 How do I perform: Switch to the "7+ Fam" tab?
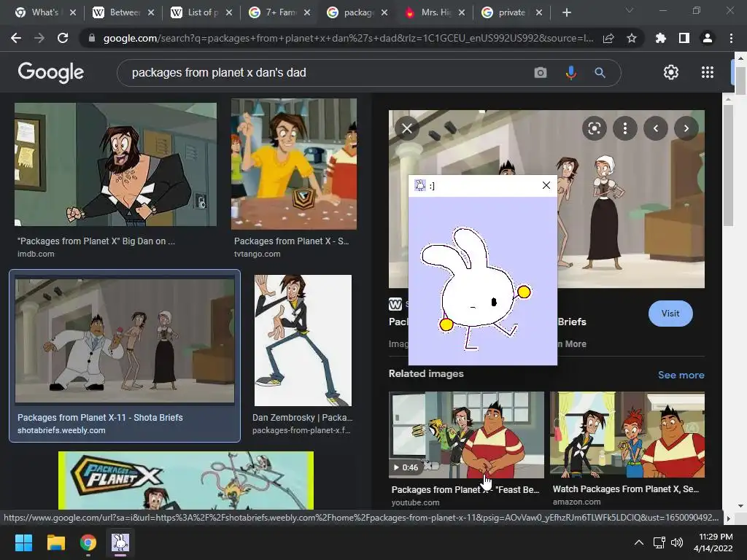[x=279, y=12]
